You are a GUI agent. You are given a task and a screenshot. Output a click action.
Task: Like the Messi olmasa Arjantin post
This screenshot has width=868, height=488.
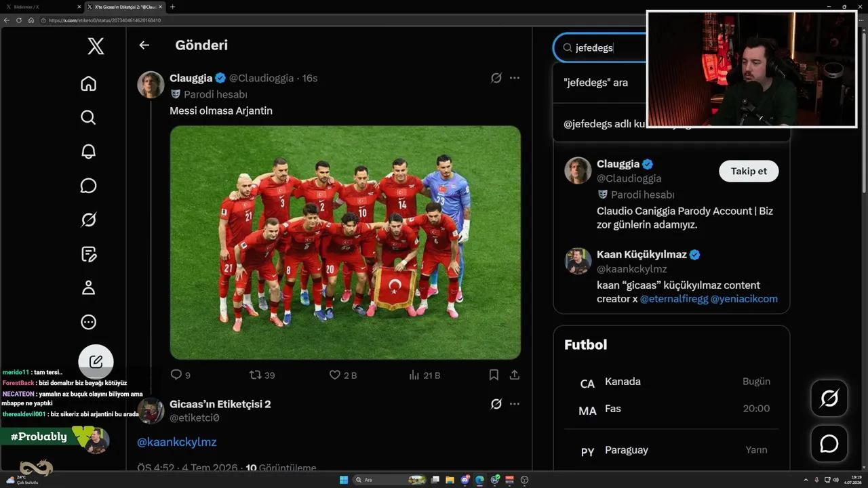(335, 375)
